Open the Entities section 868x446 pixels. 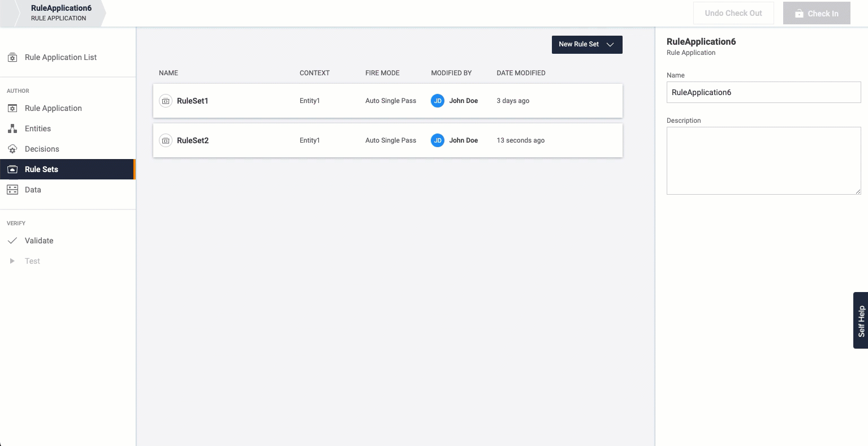tap(38, 128)
